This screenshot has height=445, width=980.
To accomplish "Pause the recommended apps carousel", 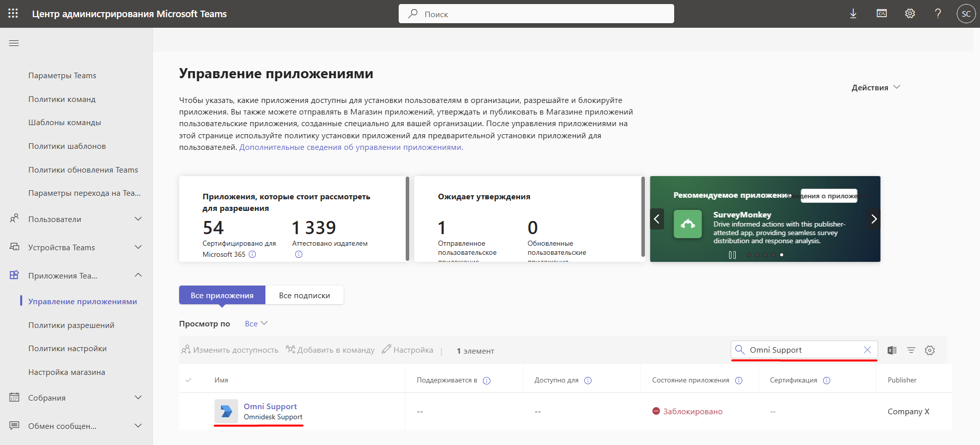I will point(732,255).
